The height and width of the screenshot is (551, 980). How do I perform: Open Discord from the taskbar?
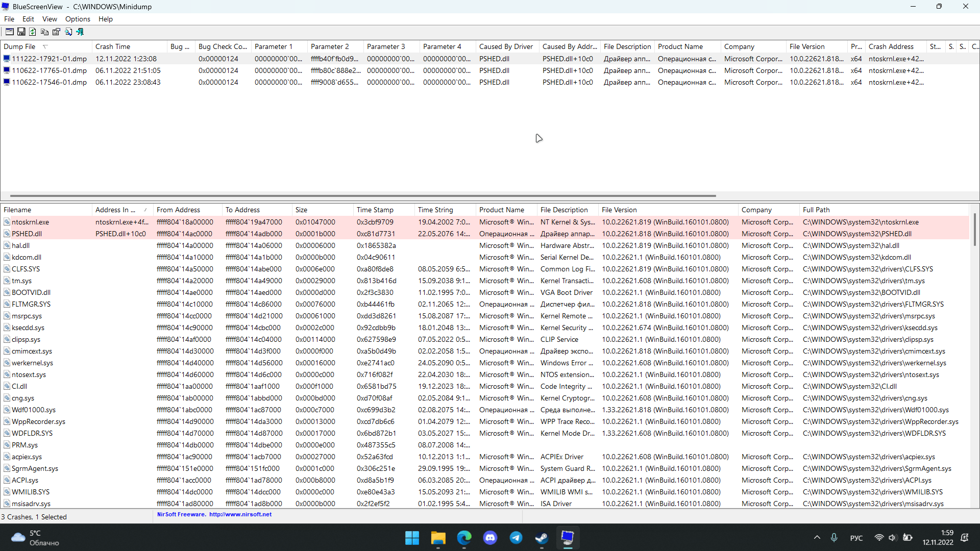click(490, 538)
